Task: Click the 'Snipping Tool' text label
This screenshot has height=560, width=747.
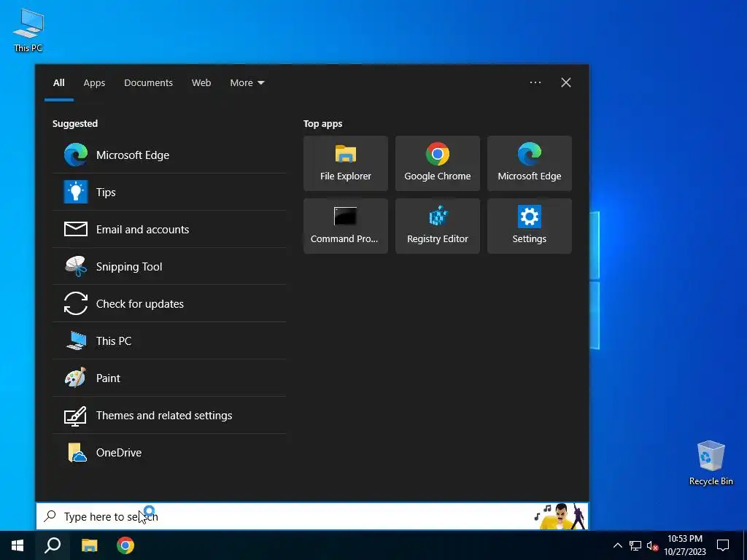Action: point(129,267)
